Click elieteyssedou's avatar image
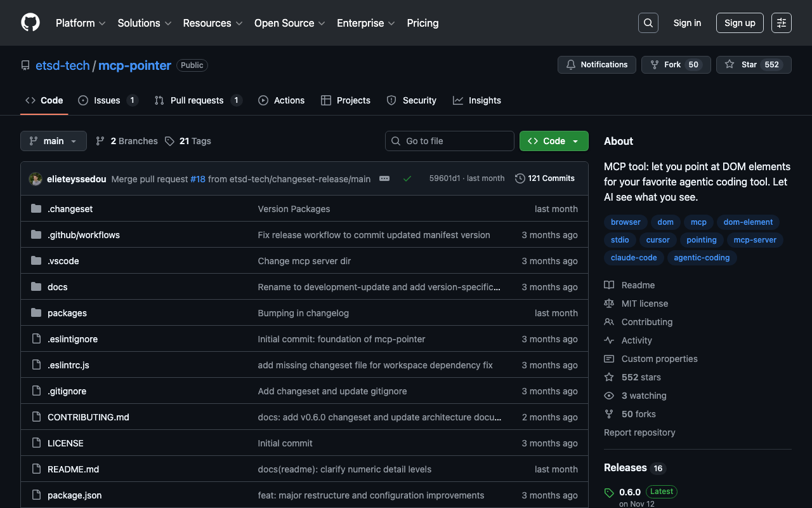 click(36, 179)
